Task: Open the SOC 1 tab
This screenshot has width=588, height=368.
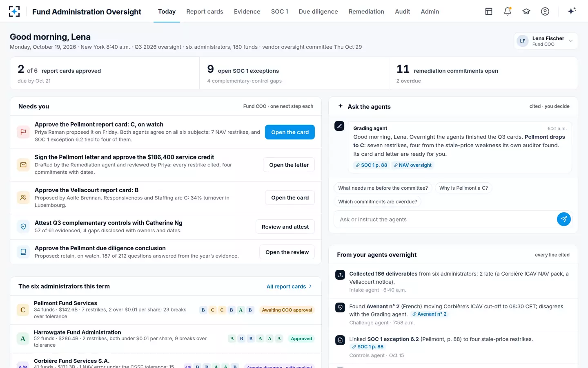Action: (280, 11)
